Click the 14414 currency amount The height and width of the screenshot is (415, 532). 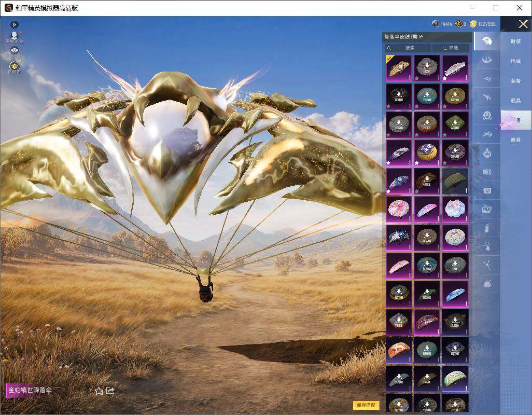coord(446,24)
